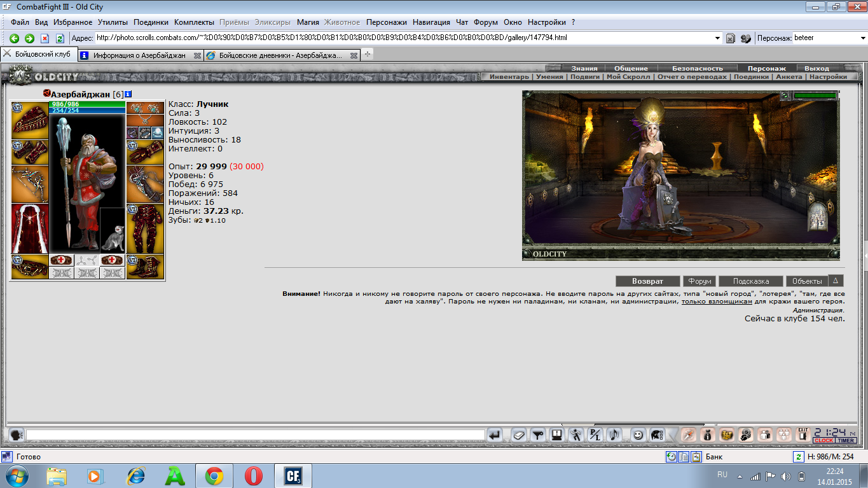Toggle the P/L chat icon
The height and width of the screenshot is (488, 868).
tap(595, 435)
